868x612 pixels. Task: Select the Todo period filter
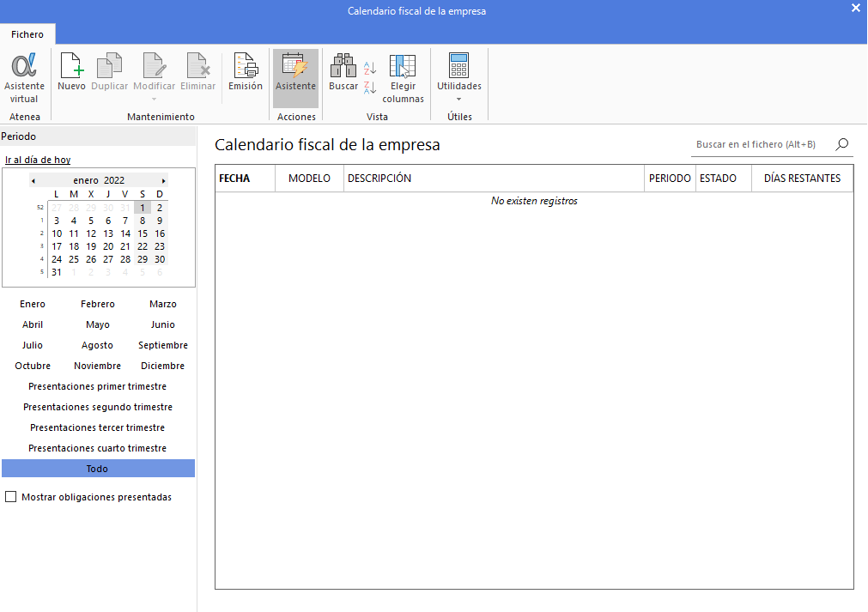[x=98, y=469]
